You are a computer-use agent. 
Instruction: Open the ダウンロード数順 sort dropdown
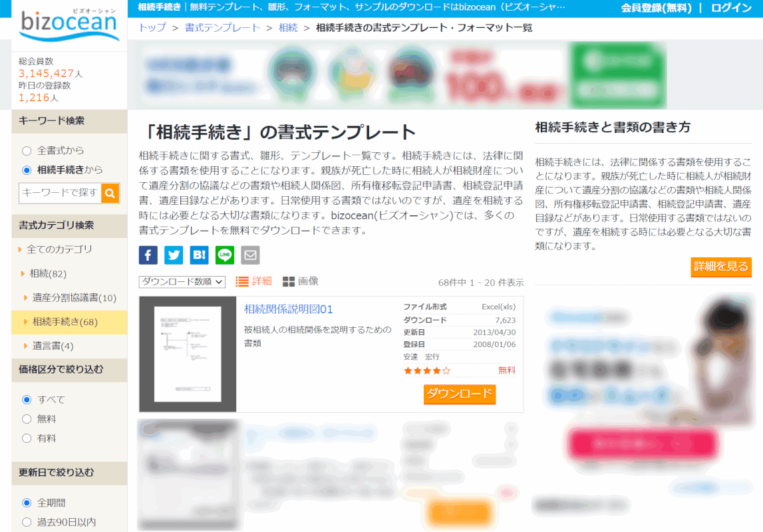(182, 282)
